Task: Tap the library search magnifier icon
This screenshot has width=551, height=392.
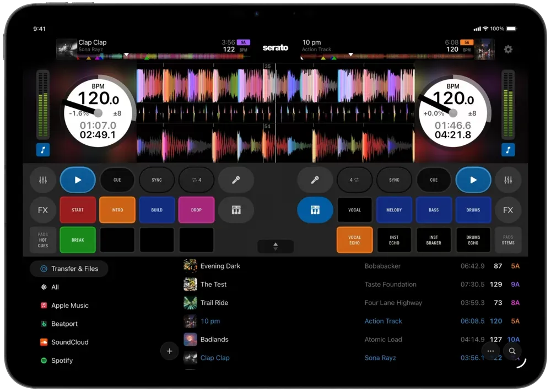Action: 512,351
